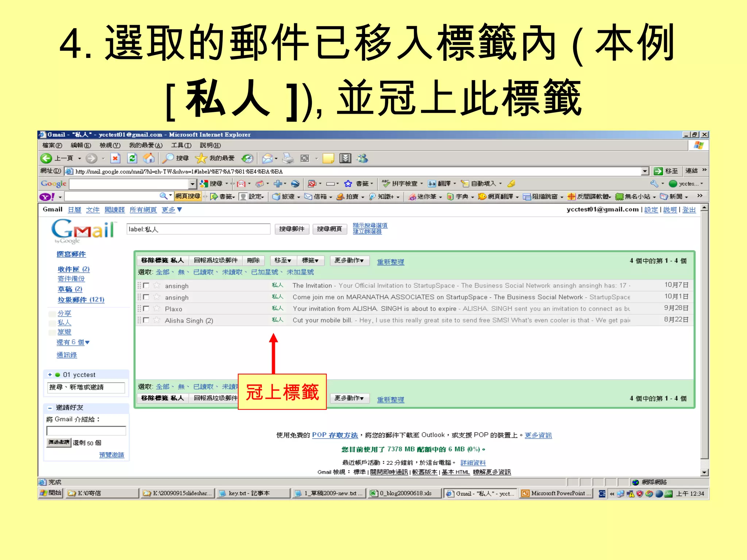Star the Plaxo message
This screenshot has width=747, height=560.
[157, 309]
